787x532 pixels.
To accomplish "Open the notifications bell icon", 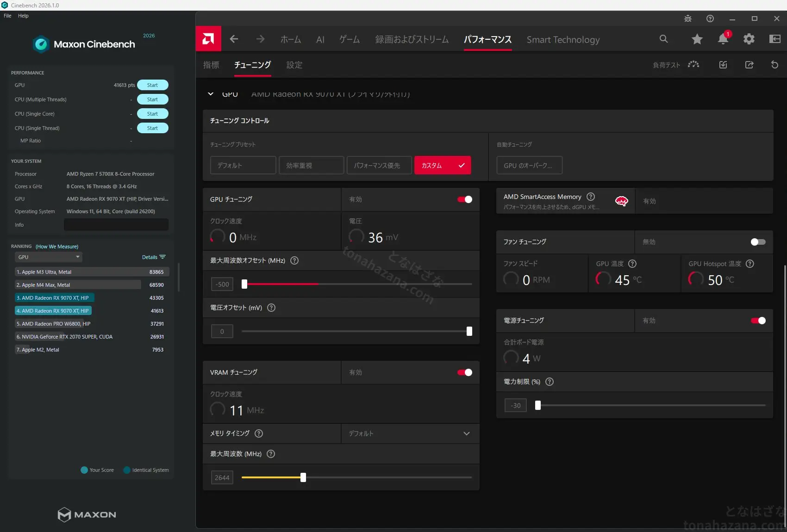I will [723, 39].
